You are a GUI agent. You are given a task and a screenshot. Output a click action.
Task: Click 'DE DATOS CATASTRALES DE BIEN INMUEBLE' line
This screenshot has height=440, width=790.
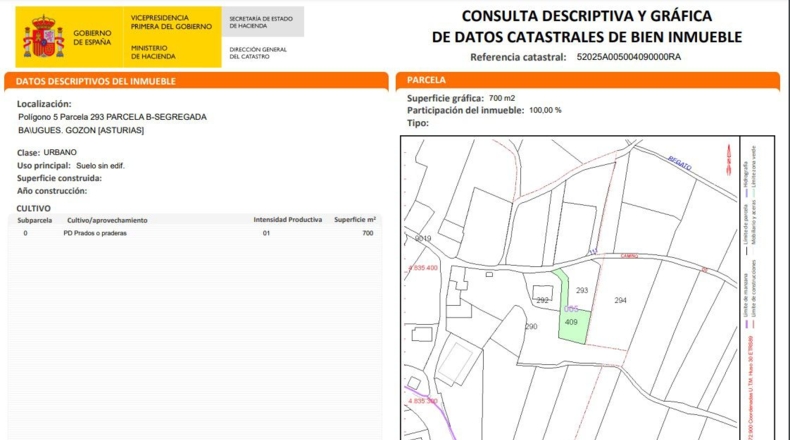coord(587,37)
